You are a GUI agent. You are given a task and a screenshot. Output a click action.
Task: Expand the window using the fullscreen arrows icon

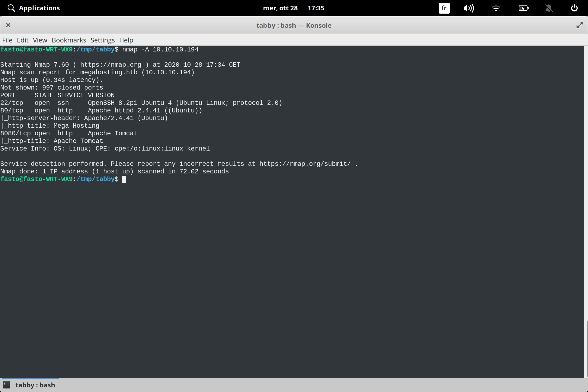click(x=580, y=25)
